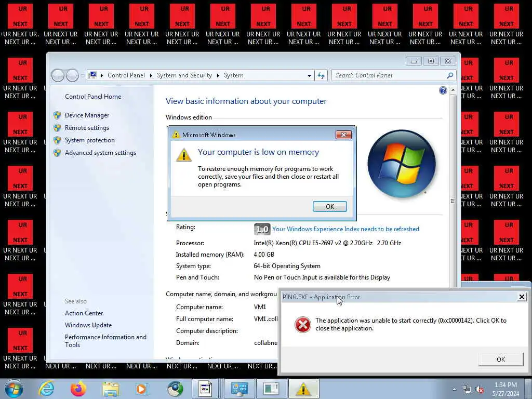
Task: Click shield icon beside Device Manager
Action: pyautogui.click(x=57, y=115)
